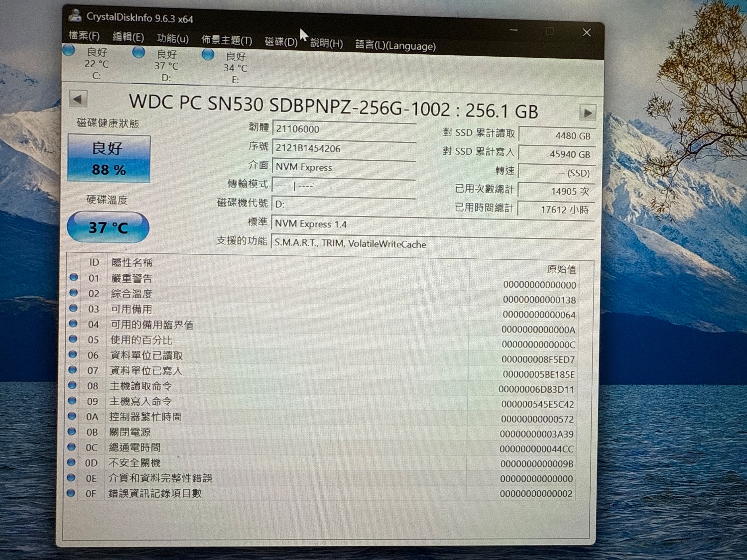Screen dimensions: 747x560
Task: Click the power on count 14905 次
Action: (x=556, y=191)
